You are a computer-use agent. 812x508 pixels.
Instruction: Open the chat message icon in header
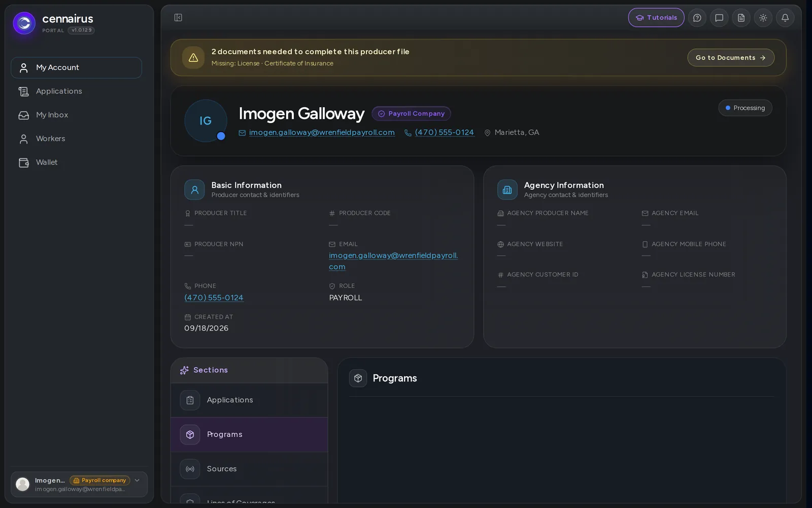[x=719, y=18]
